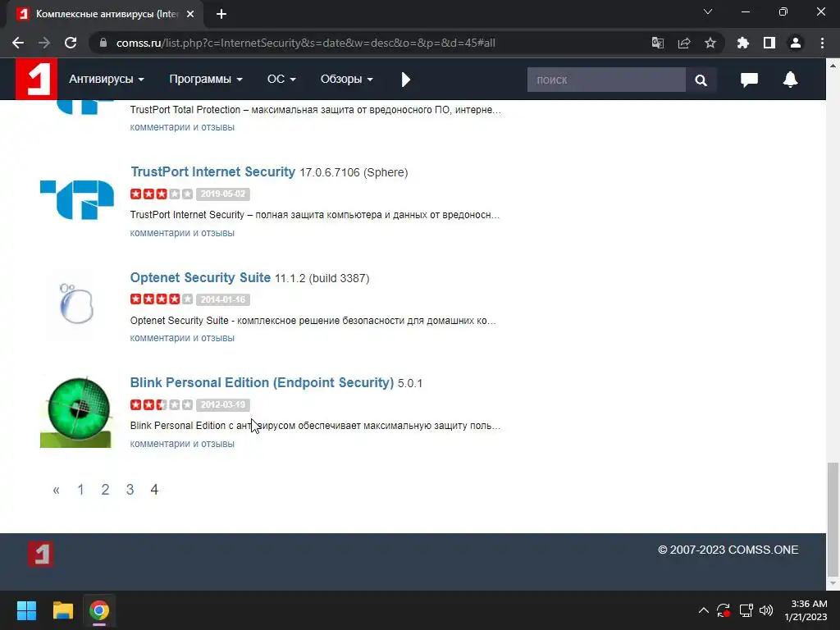Viewport: 840px width, 630px height.
Task: Click the sync update tray icon
Action: (724, 610)
